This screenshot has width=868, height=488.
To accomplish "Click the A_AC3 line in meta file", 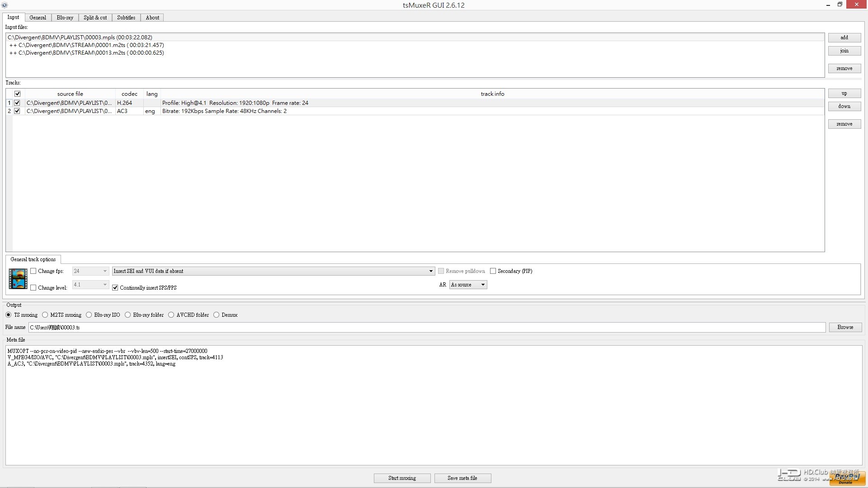I will click(91, 364).
